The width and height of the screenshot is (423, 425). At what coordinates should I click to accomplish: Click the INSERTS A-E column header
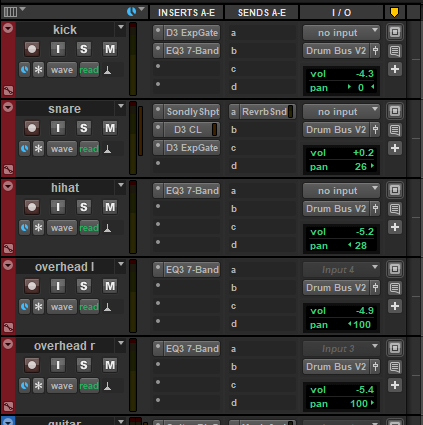(x=186, y=13)
